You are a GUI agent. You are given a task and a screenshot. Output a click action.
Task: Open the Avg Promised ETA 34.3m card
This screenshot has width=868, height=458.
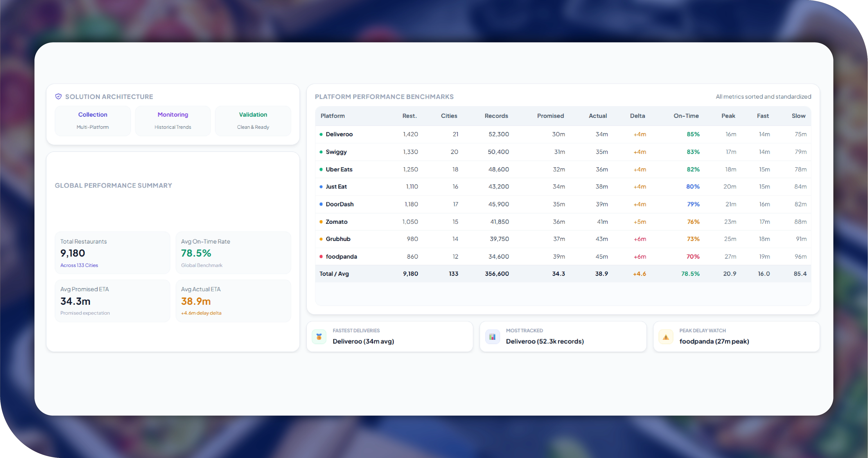pyautogui.click(x=113, y=300)
